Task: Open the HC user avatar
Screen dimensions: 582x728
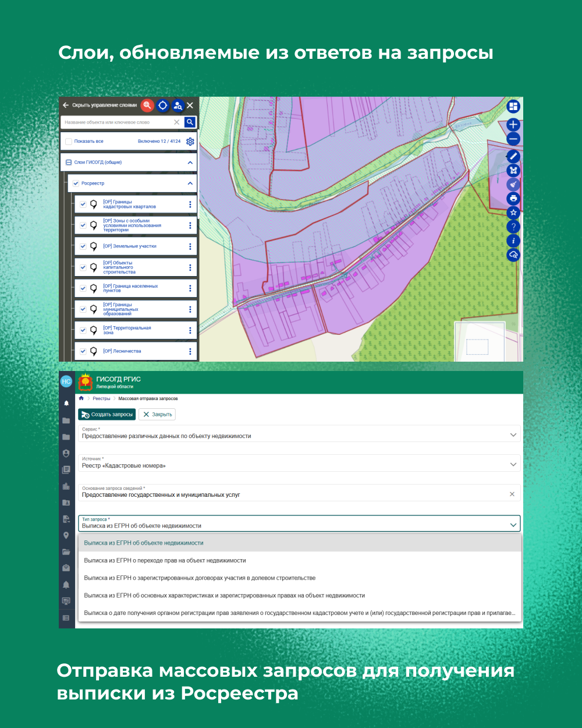Action: tap(66, 381)
